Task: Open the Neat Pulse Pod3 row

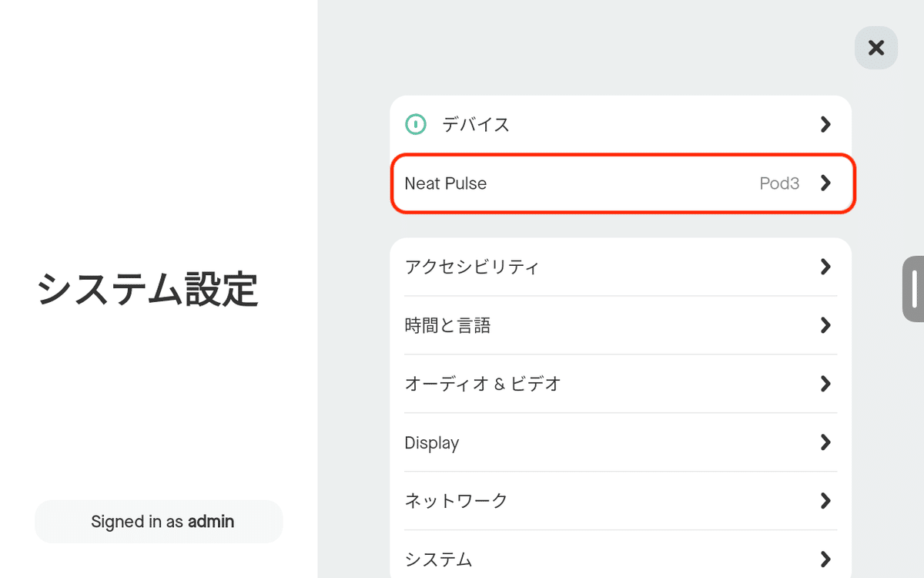Action: coord(622,183)
